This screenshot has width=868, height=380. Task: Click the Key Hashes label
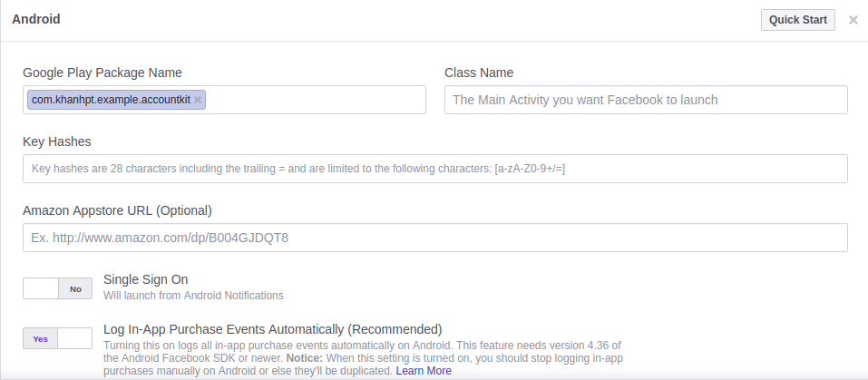click(x=57, y=141)
